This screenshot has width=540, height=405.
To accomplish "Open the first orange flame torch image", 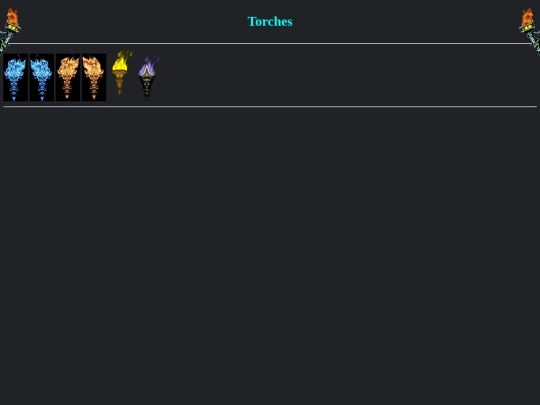I will (68, 77).
